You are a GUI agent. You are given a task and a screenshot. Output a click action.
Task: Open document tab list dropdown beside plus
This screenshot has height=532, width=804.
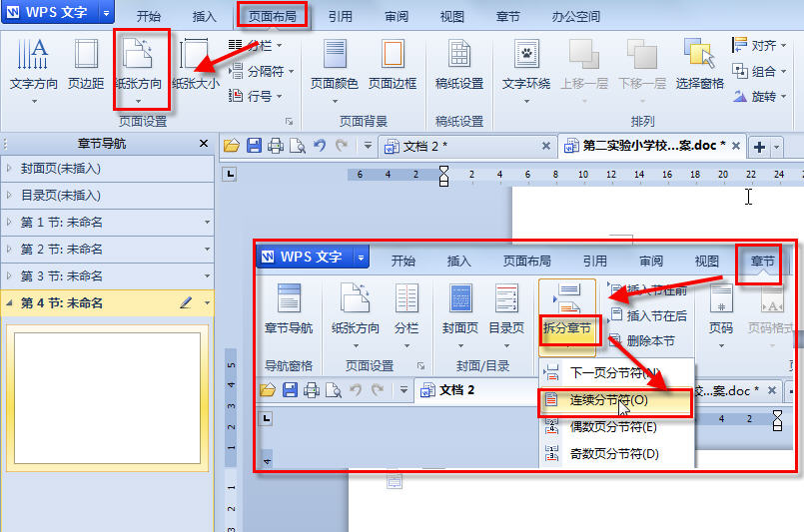[777, 148]
